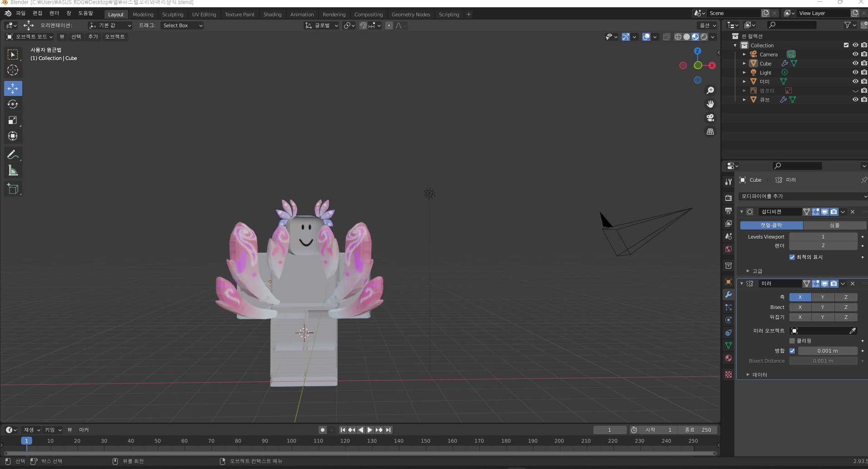This screenshot has width=868, height=469.
Task: Open the 편집 menu
Action: point(37,13)
